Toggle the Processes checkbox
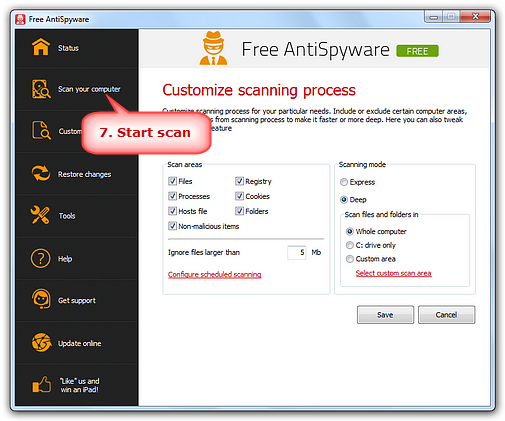The height and width of the screenshot is (421, 505). 172,196
